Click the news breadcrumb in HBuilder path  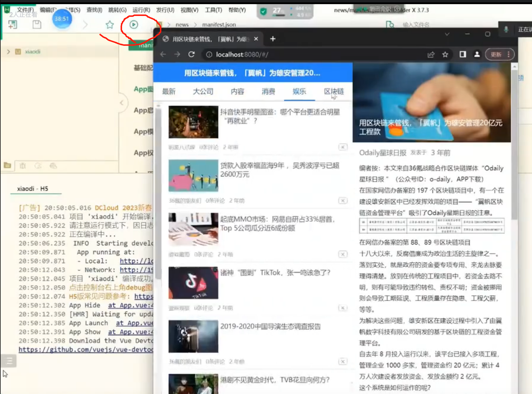[x=182, y=25]
